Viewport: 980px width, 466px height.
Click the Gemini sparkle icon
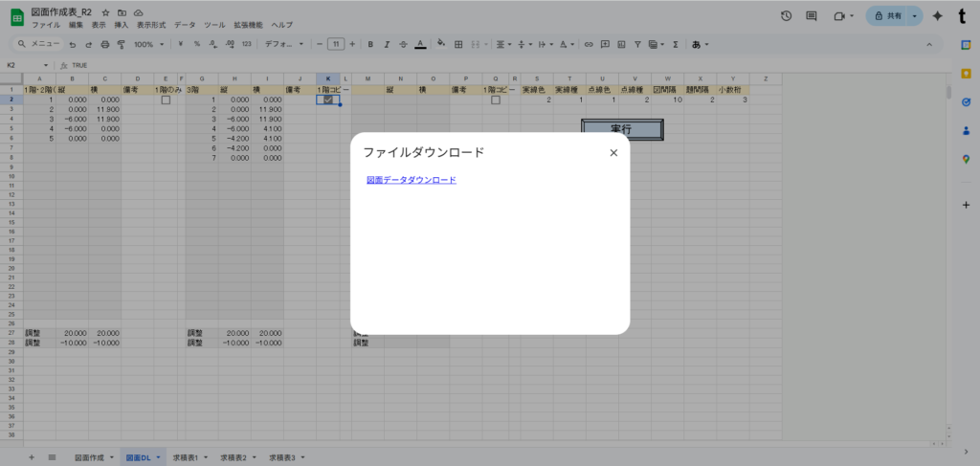pos(937,16)
